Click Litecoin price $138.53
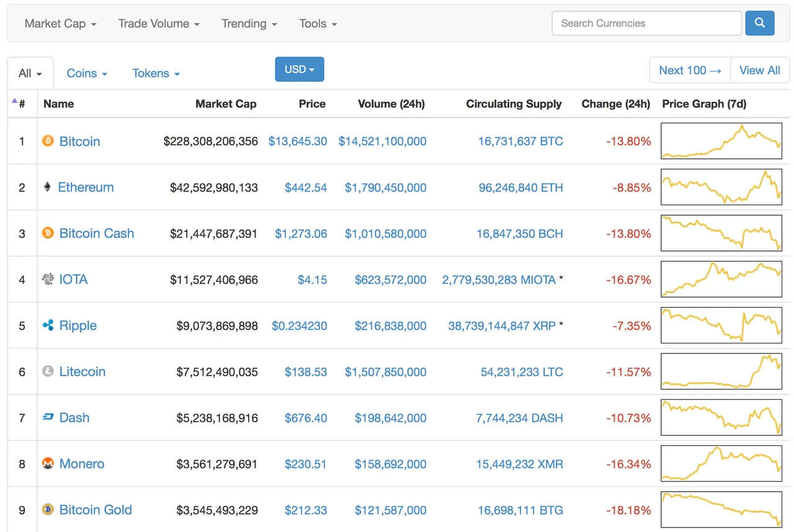The width and height of the screenshot is (794, 532). tap(306, 372)
